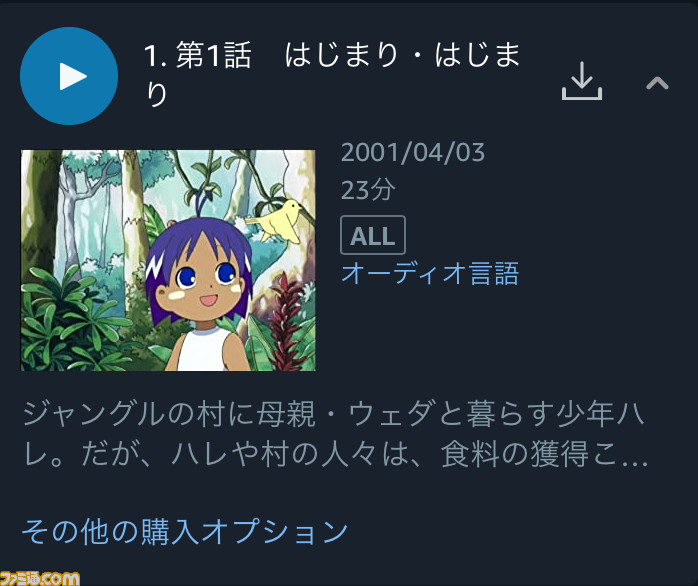Select the episode title 第1話 はじまり・はじまり

pyautogui.click(x=332, y=74)
